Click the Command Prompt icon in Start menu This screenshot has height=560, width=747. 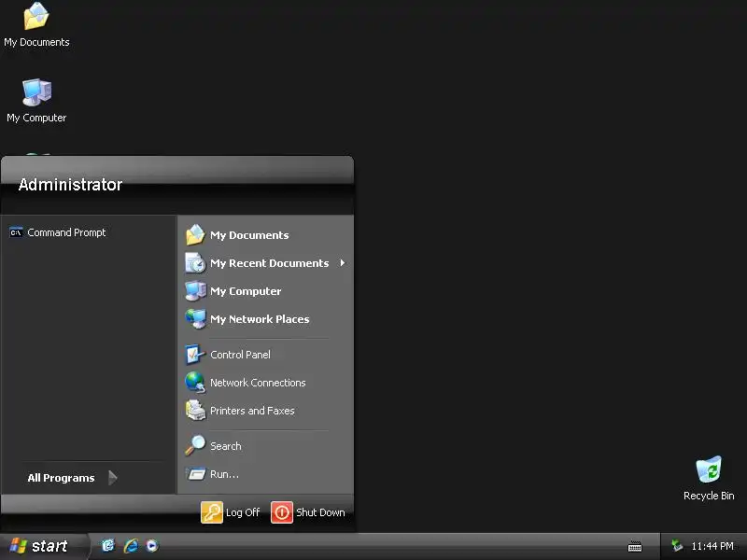[x=16, y=232]
